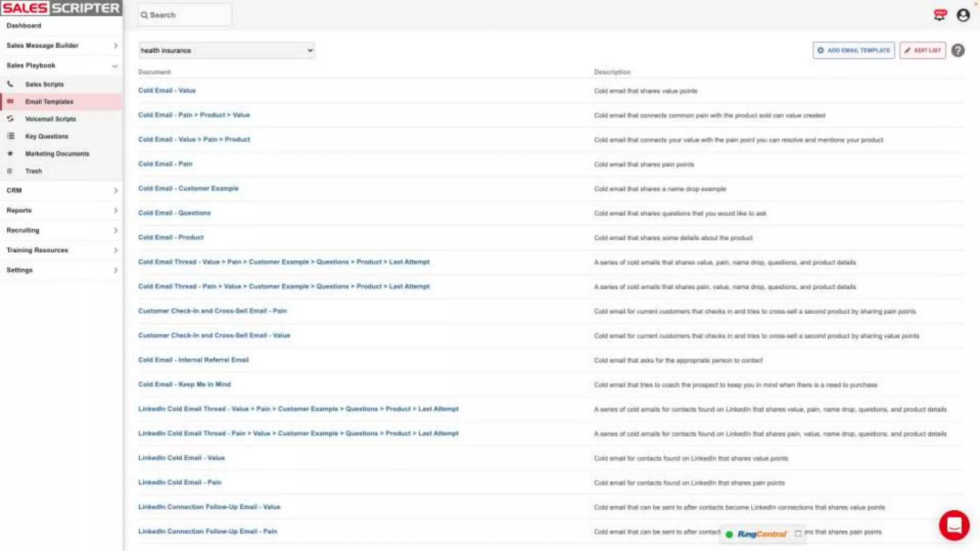Open the red chat support bubble
Image resolution: width=980 pixels, height=551 pixels.
coord(954,525)
